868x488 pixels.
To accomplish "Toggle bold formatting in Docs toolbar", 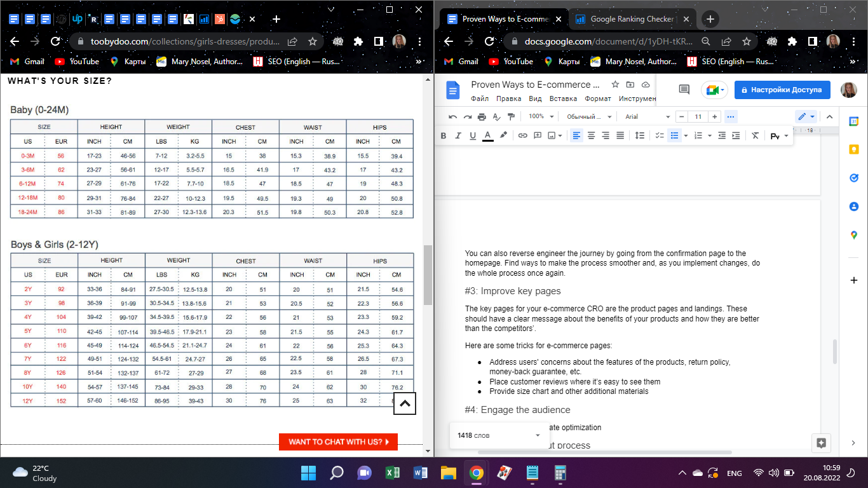I will pos(444,135).
